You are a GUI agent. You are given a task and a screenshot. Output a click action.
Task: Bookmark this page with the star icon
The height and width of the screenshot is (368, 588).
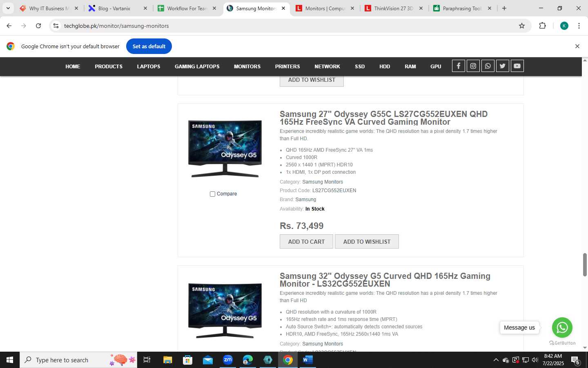[522, 26]
